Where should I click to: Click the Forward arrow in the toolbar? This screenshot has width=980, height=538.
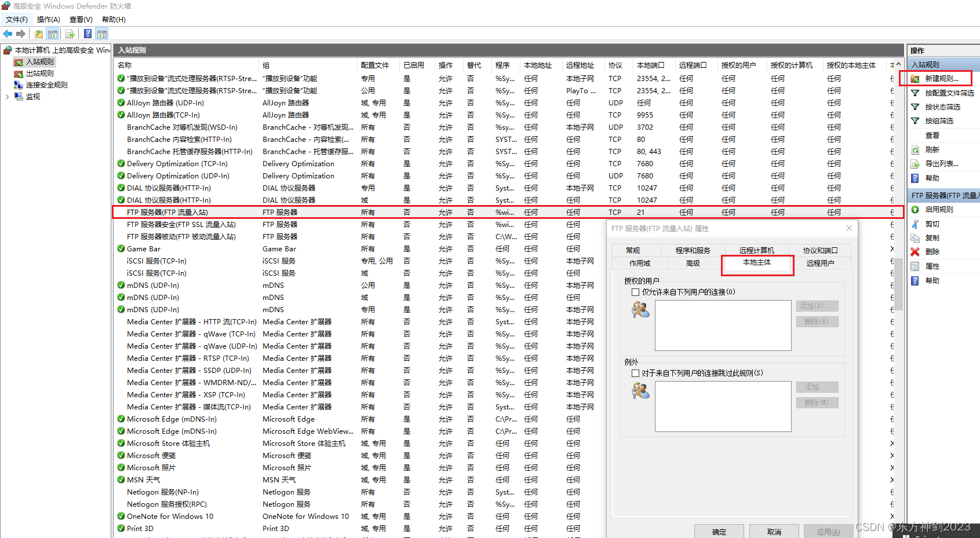(21, 34)
